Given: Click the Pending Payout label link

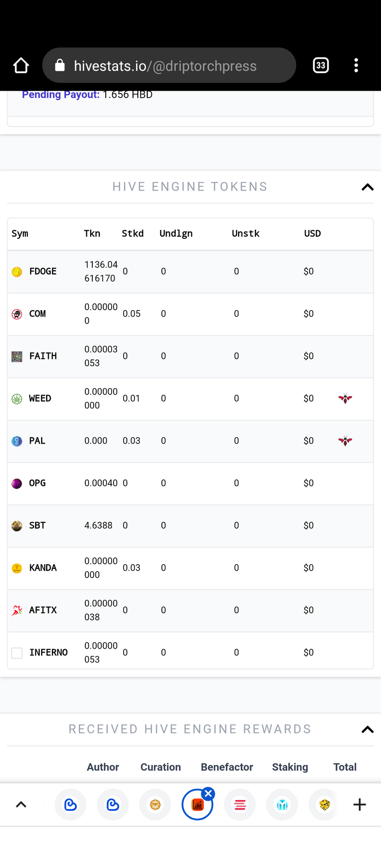Looking at the screenshot, I should [61, 95].
